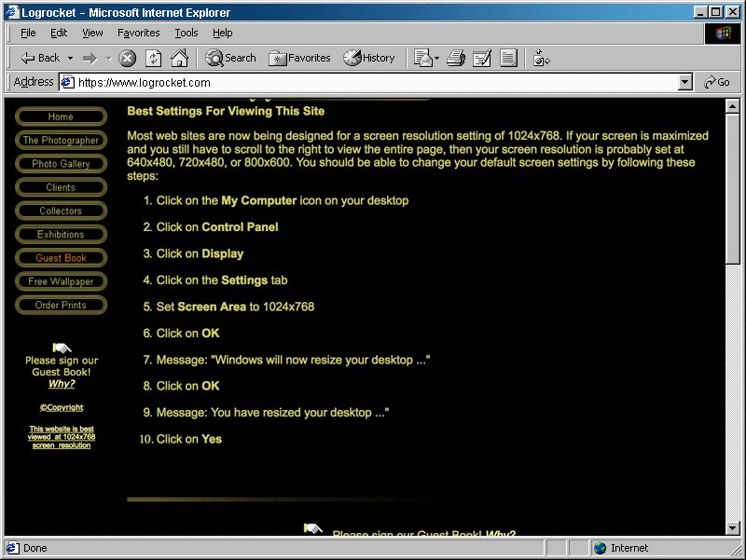Click the Discuss toolbar icon
Viewport: 746px width, 560px height.
pyautogui.click(x=508, y=58)
